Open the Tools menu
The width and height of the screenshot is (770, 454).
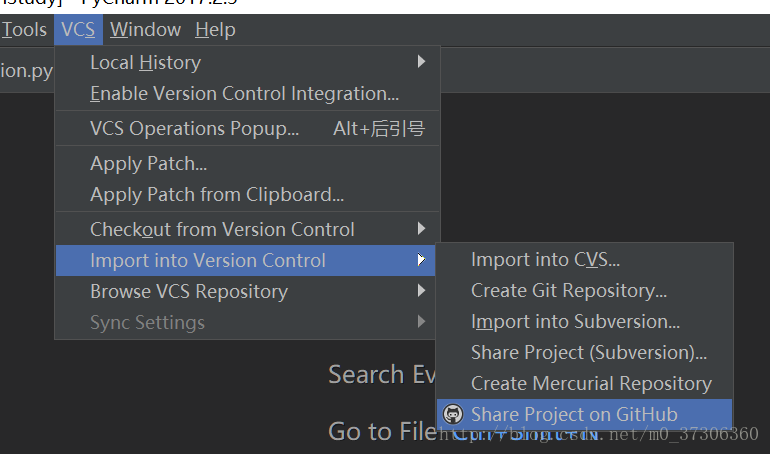point(24,30)
